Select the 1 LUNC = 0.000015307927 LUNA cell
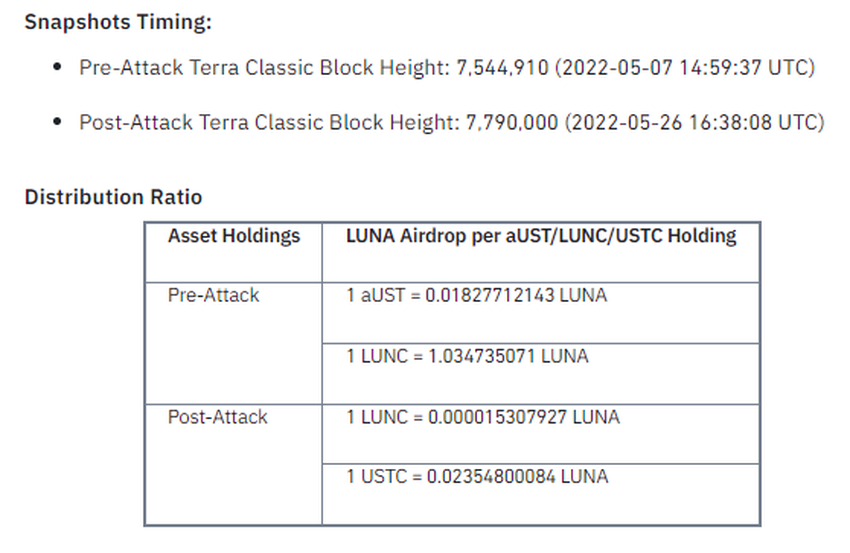Image resolution: width=850 pixels, height=553 pixels. (x=541, y=434)
